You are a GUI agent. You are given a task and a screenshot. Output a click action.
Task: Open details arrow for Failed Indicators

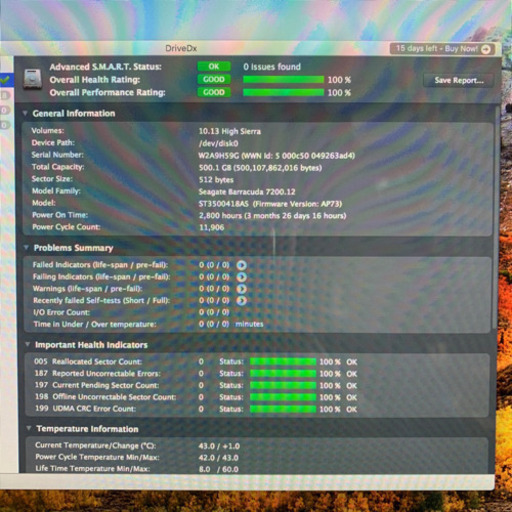coord(242,265)
